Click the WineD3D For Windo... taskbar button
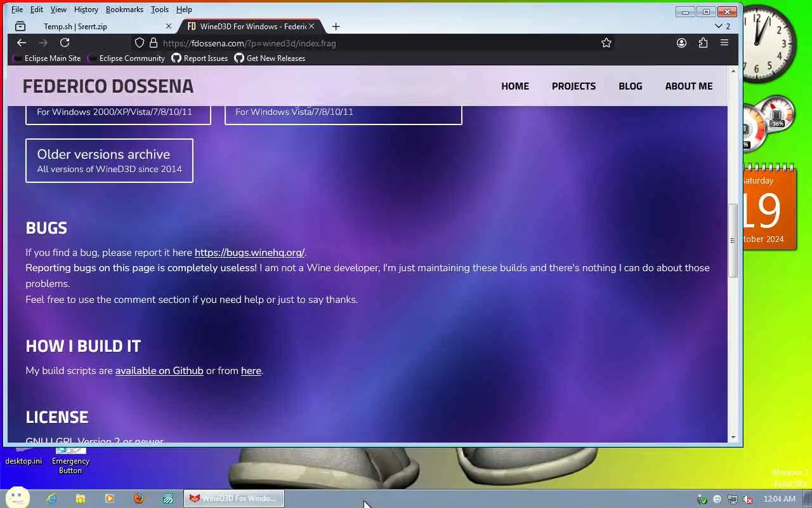Viewport: 812px width, 508px height. (x=234, y=498)
